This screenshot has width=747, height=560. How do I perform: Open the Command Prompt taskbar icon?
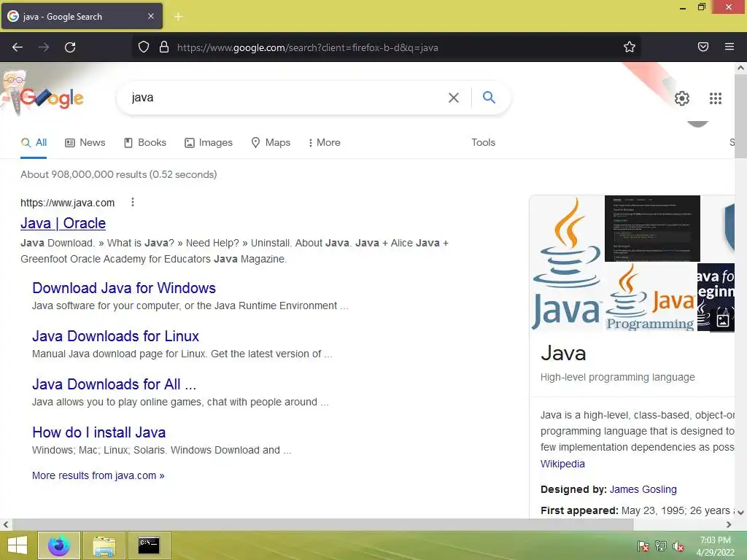149,545
